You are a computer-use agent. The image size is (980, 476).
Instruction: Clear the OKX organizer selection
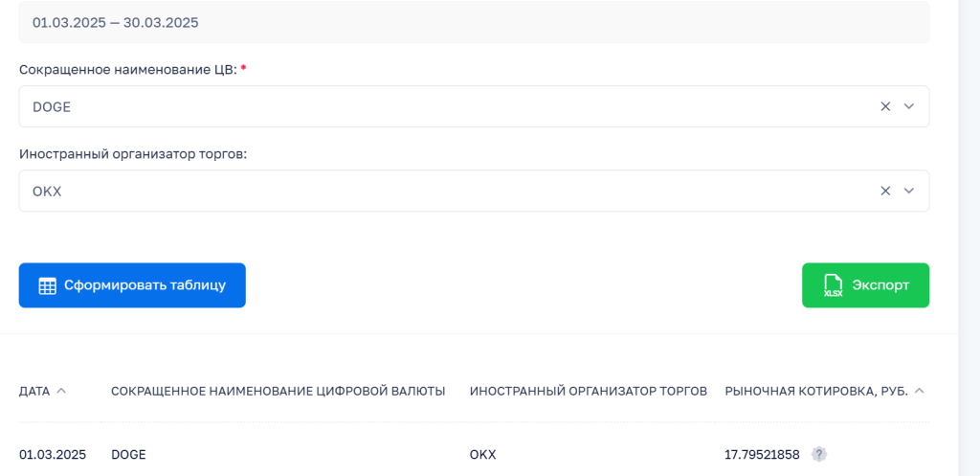(x=885, y=192)
